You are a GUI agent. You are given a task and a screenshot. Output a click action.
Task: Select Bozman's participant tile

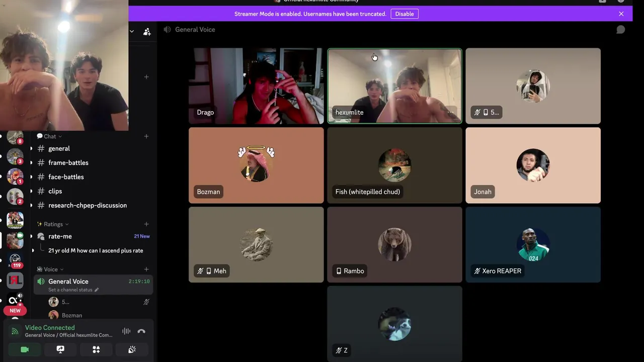pyautogui.click(x=256, y=165)
